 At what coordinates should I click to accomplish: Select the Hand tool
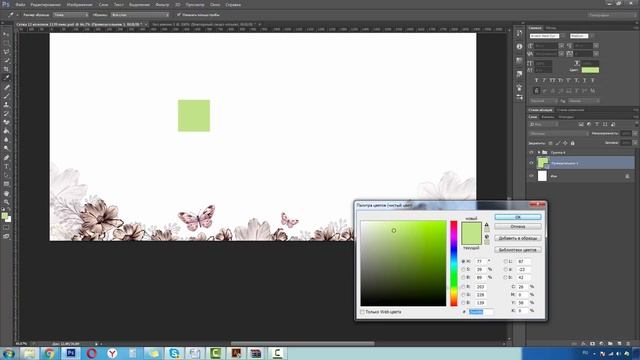(6, 193)
